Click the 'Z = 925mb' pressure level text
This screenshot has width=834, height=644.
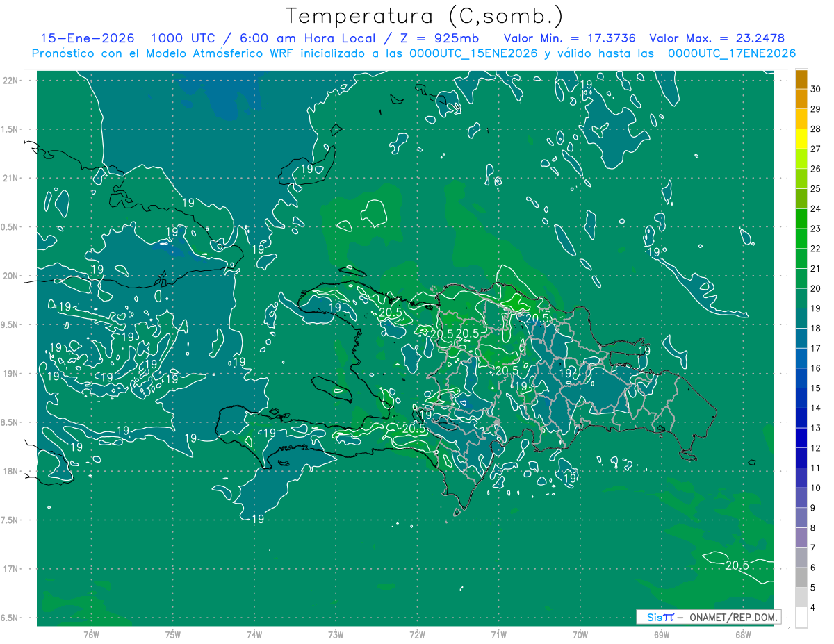click(x=439, y=38)
